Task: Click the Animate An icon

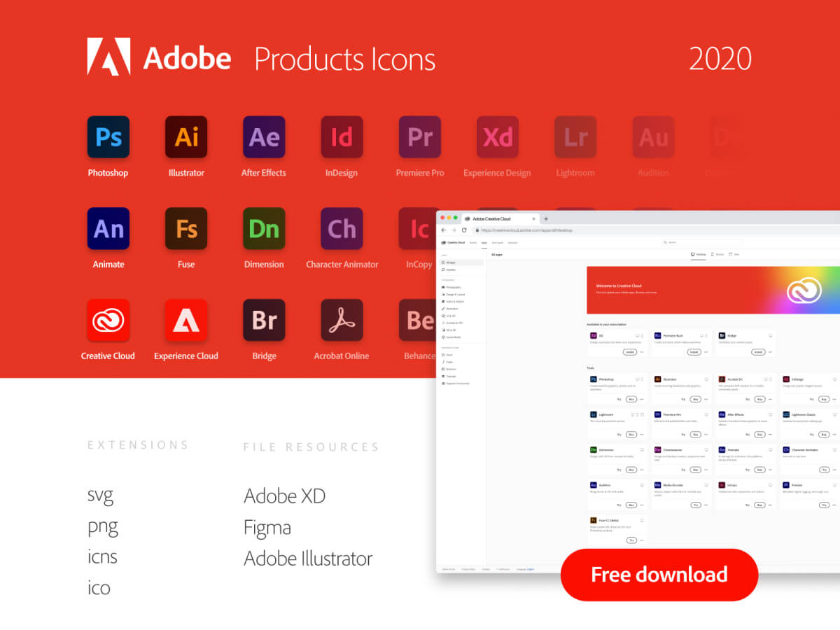Action: tap(108, 228)
